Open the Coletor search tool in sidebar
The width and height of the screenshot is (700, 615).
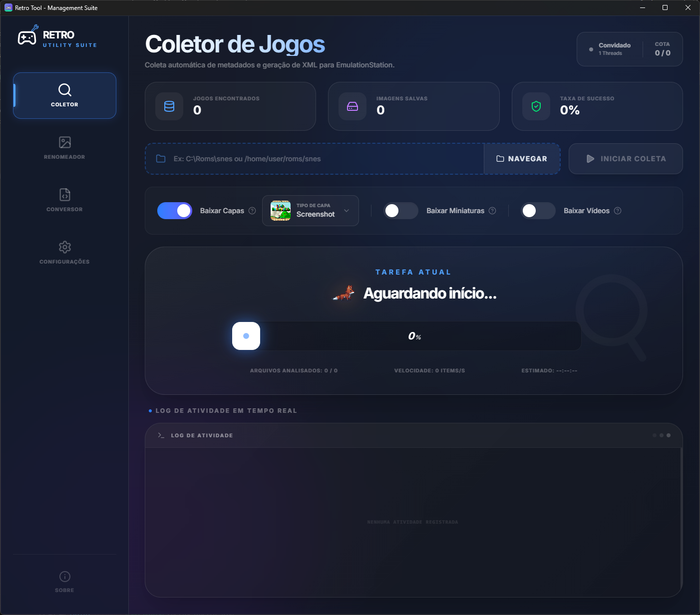[x=64, y=96]
